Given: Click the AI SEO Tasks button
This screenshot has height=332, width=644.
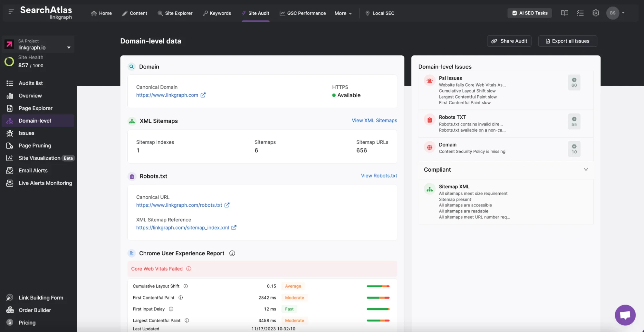Looking at the screenshot, I should pyautogui.click(x=530, y=13).
